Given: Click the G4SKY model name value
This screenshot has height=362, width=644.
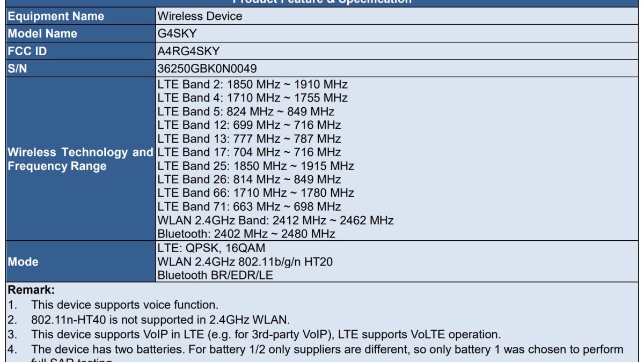Looking at the screenshot, I should [x=177, y=33].
